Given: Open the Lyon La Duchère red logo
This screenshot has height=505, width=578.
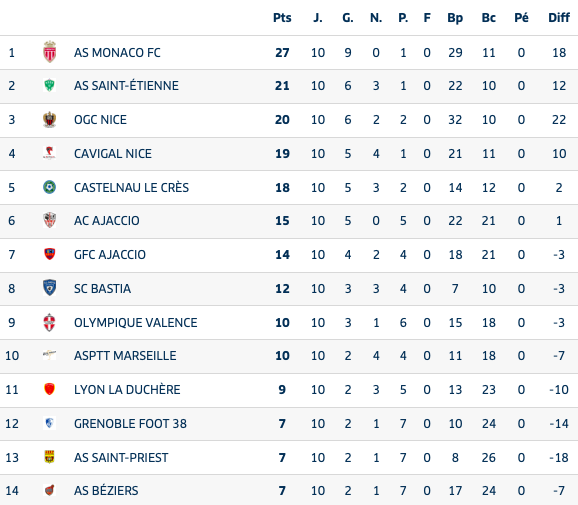Looking at the screenshot, I should coord(49,389).
